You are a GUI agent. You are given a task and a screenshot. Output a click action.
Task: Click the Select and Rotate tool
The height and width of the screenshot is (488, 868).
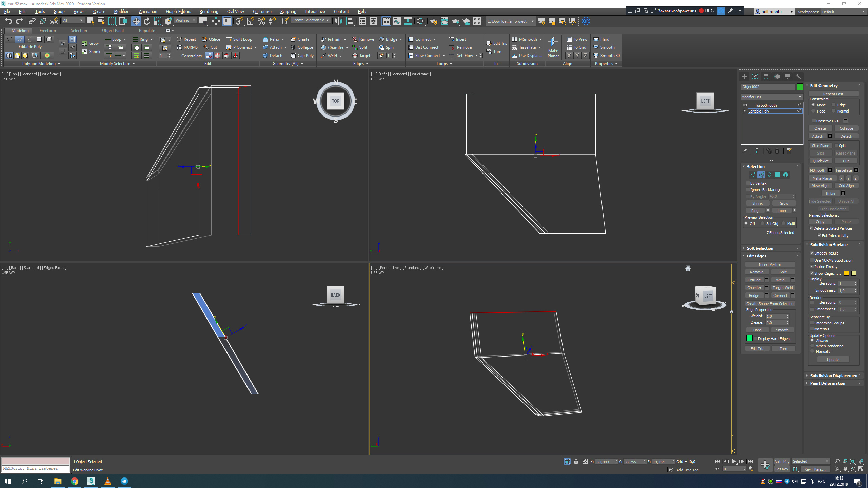[146, 21]
